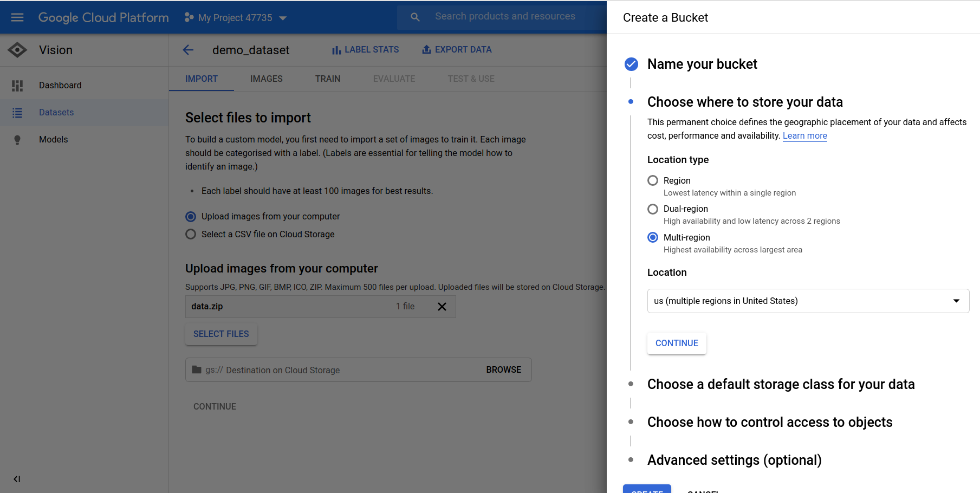Viewport: 980px width, 493px height.
Task: Remove data.zip from the upload list
Action: pos(442,306)
